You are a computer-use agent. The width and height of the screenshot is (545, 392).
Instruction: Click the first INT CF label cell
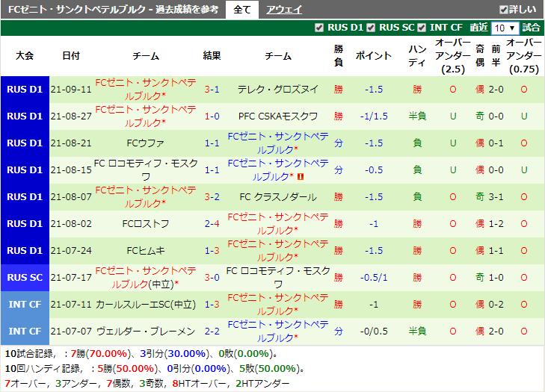click(25, 305)
